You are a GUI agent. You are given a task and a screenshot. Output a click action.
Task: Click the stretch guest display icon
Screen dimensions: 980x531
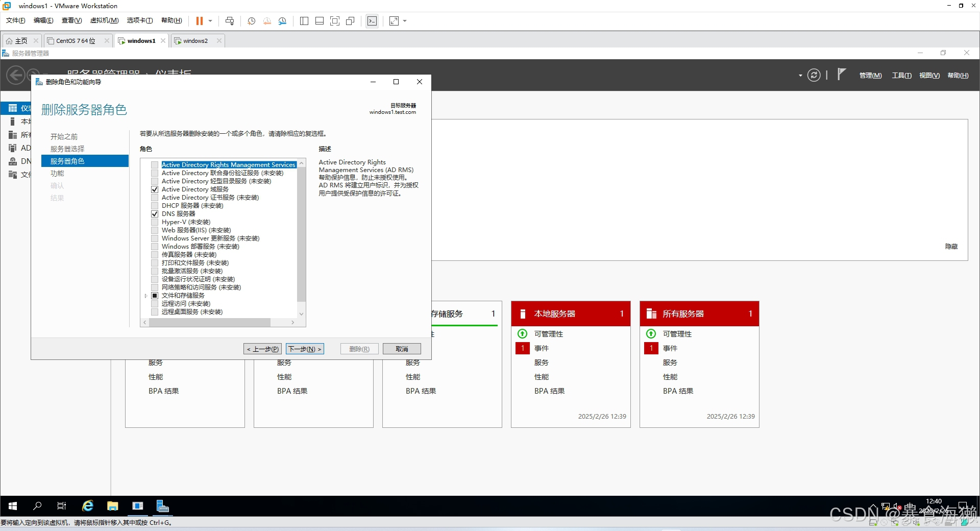(x=394, y=21)
